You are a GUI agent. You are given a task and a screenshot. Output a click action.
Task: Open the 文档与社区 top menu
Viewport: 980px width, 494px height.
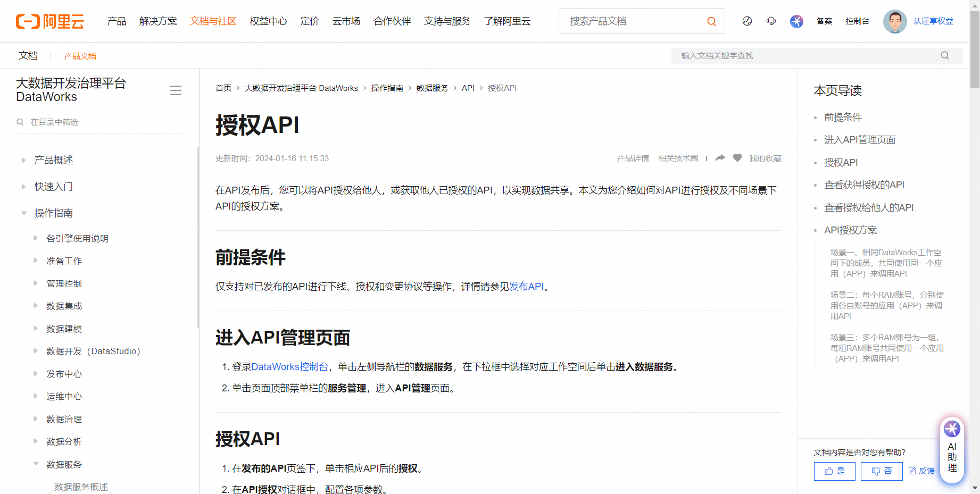coord(213,21)
